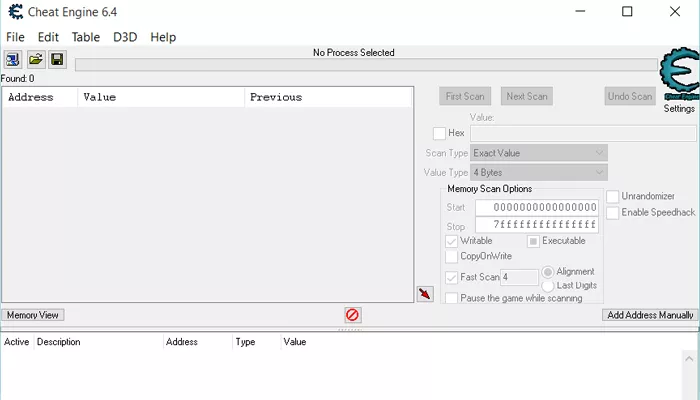Image resolution: width=700 pixels, height=400 pixels.
Task: Enable Speedhack checkbox
Action: [612, 212]
